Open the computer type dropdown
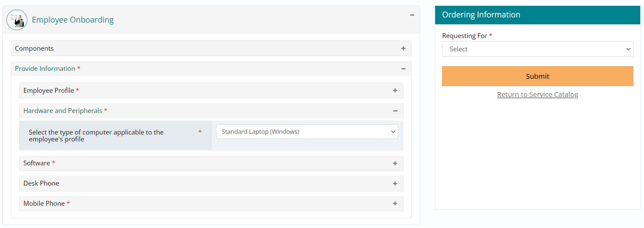 (307, 132)
